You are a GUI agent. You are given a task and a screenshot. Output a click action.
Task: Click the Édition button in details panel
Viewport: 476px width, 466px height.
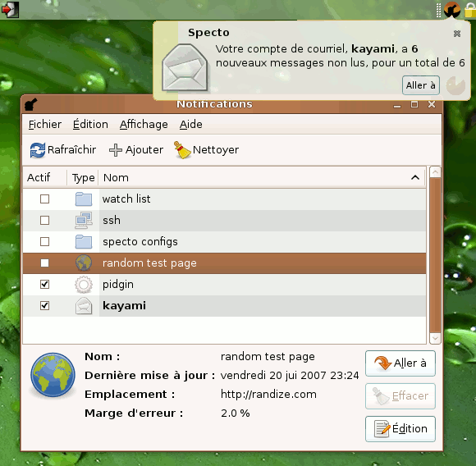400,429
